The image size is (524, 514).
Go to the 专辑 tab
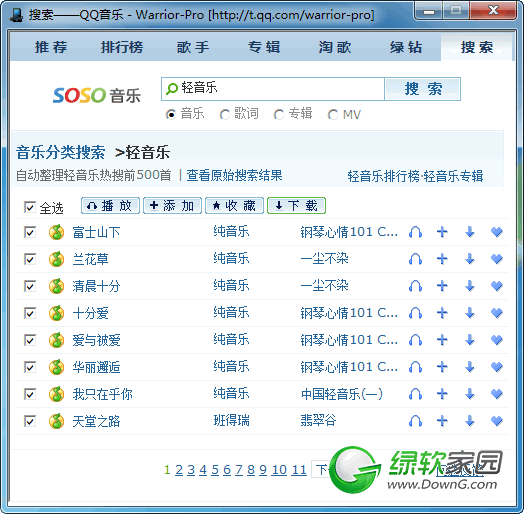[x=264, y=47]
